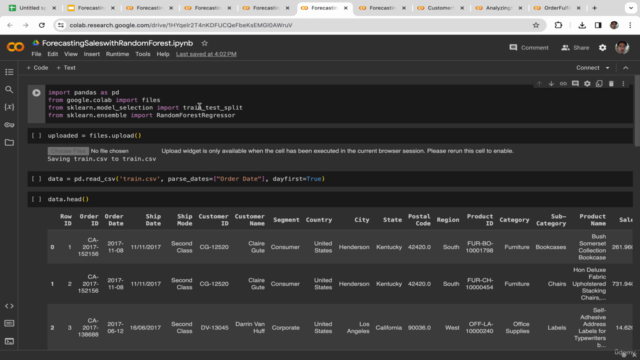Expand the Connect runtime dropdown arrow

click(607, 68)
